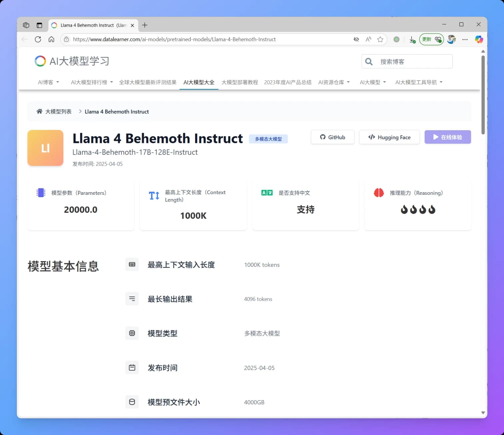Toggle the eye icon in the address bar

tap(356, 39)
